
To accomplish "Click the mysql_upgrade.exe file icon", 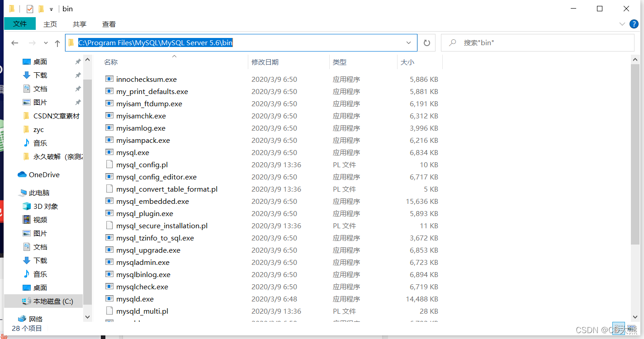I will coord(109,250).
